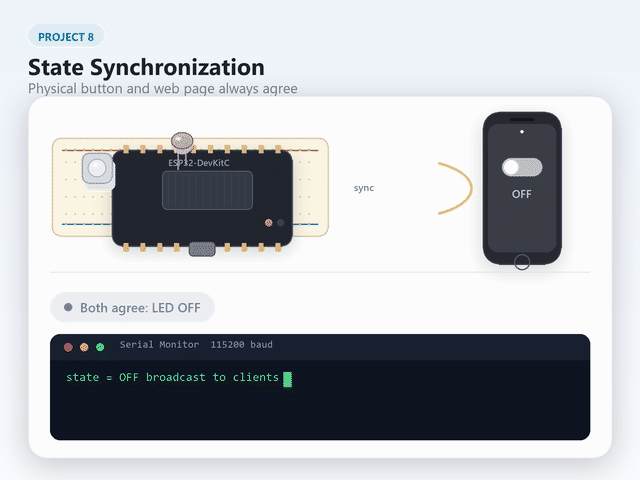Click the PROJECT 8 badge
This screenshot has width=640, height=480.
pyautogui.click(x=66, y=37)
